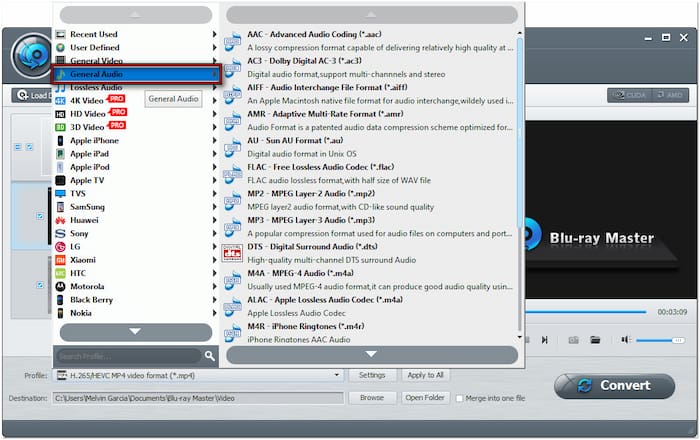Expand the SamSung submenu arrow
This screenshot has width=700, height=440.
pos(214,207)
